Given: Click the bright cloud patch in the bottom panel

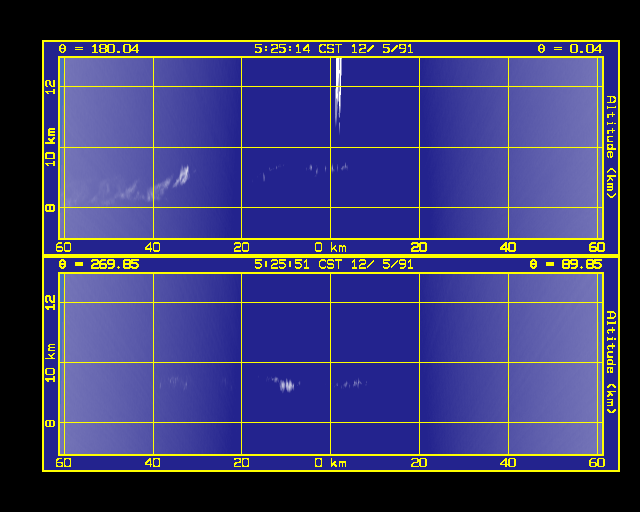Looking at the screenshot, I should coord(287,385).
